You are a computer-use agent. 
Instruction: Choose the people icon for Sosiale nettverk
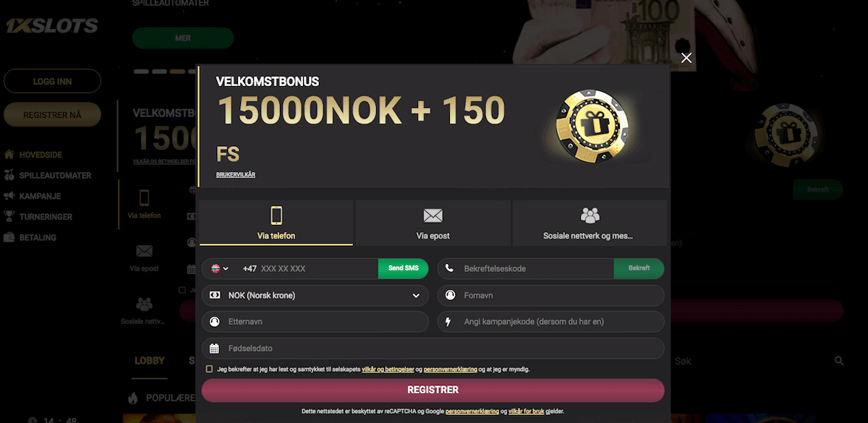click(590, 215)
